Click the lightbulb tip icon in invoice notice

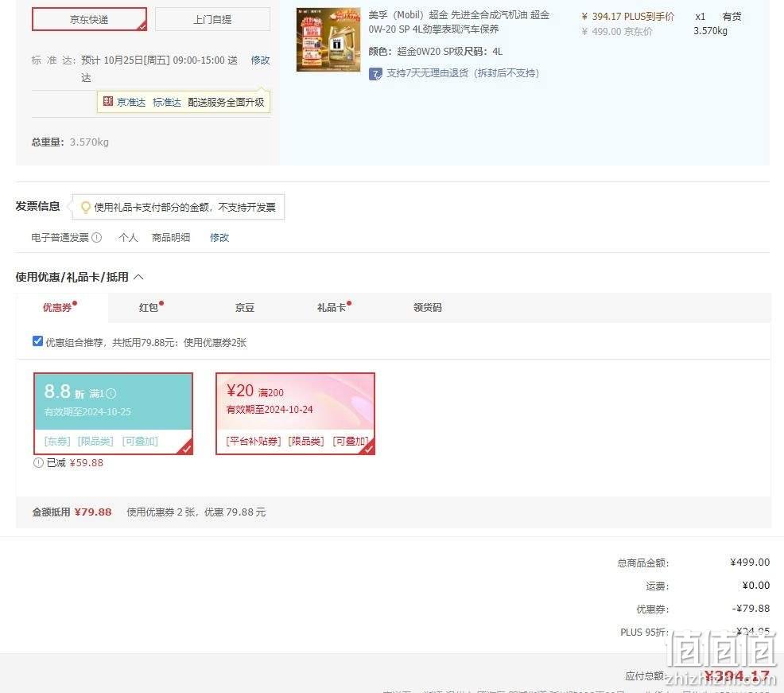pyautogui.click(x=86, y=207)
